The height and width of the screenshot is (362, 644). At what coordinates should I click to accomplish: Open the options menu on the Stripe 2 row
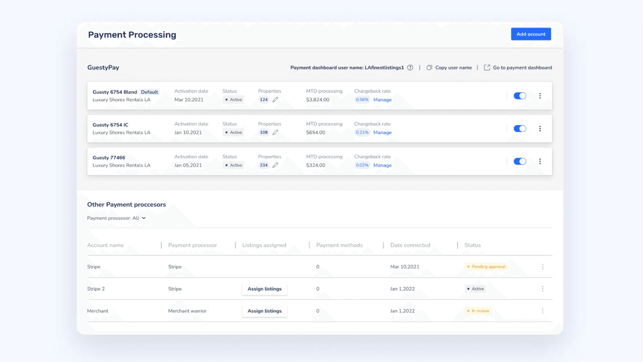(x=543, y=289)
